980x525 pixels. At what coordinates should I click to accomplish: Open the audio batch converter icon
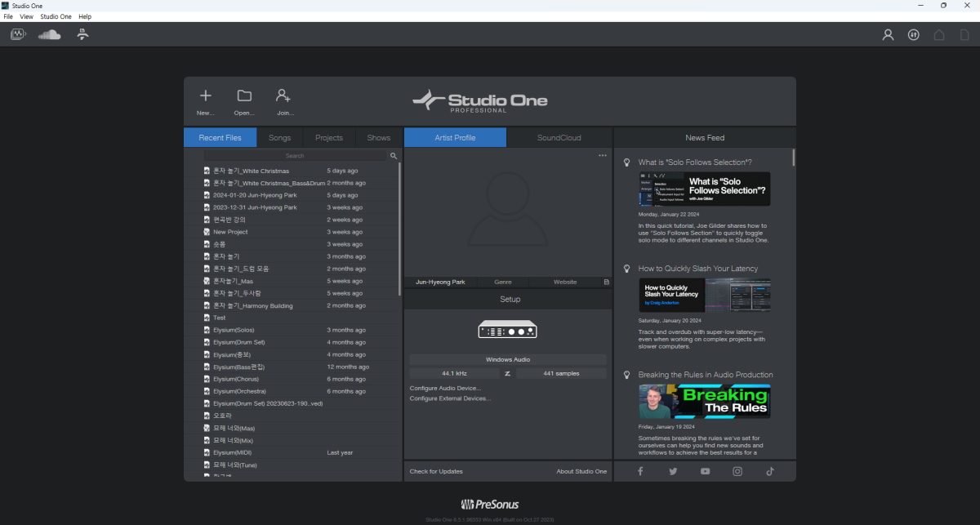point(18,34)
